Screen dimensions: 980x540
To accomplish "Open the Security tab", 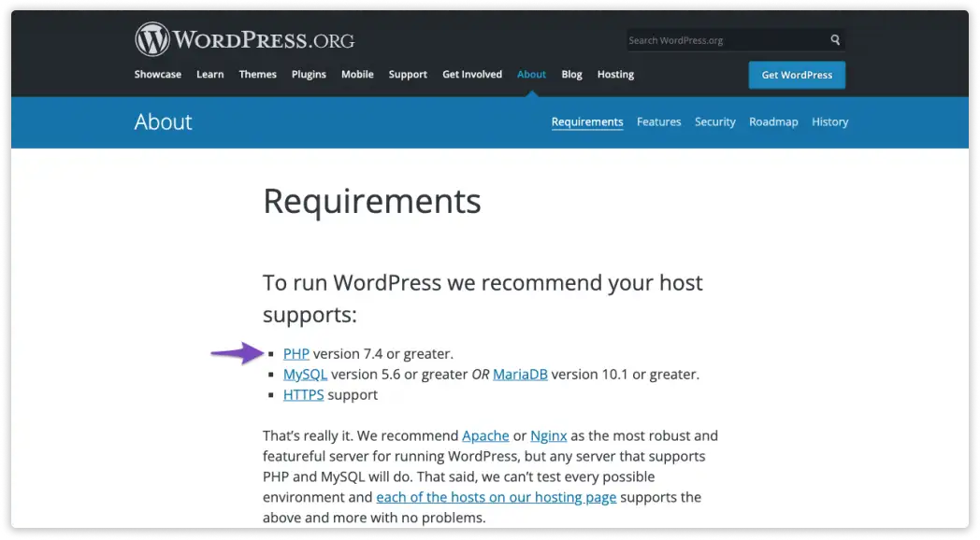I will (714, 121).
